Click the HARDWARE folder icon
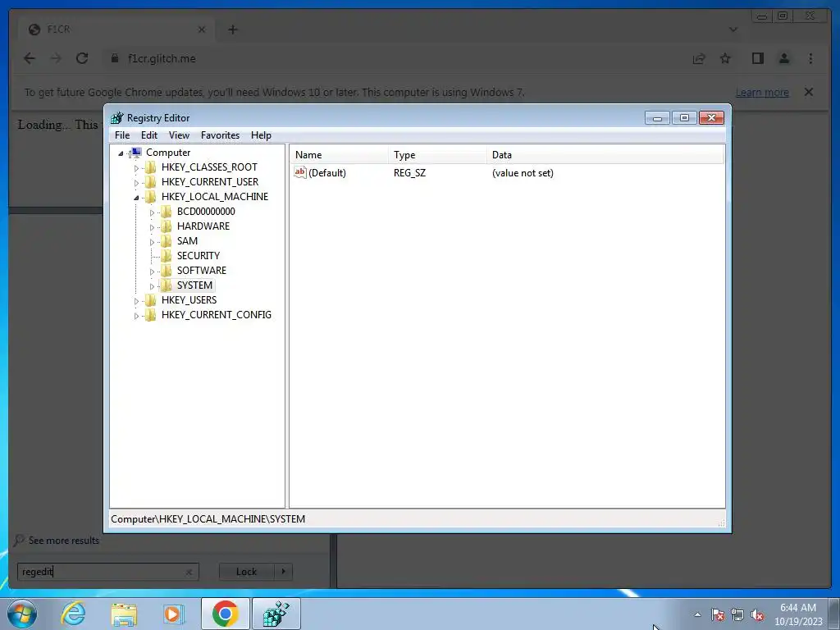This screenshot has height=630, width=840. 166,226
